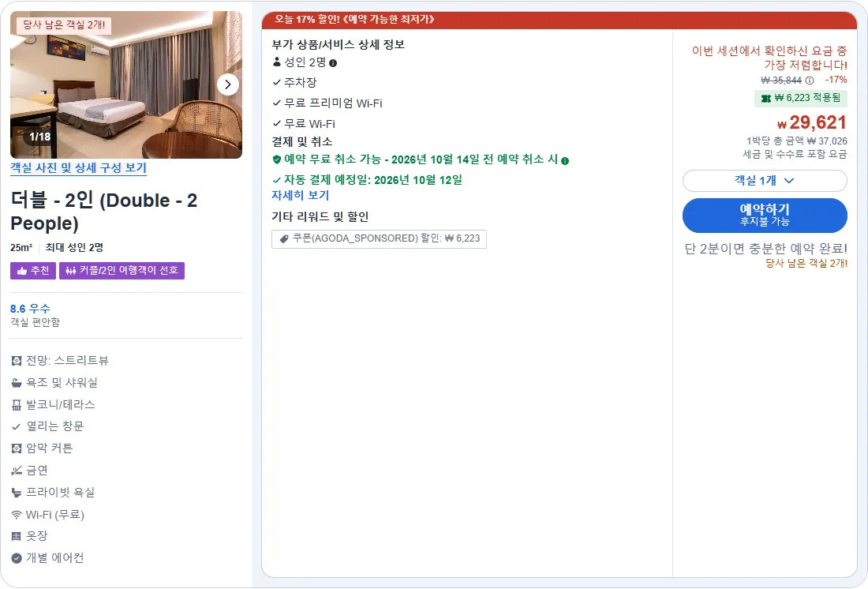Select the green coupon icon by ₩ 6,223 적용됨
868x589 pixels.
click(766, 99)
